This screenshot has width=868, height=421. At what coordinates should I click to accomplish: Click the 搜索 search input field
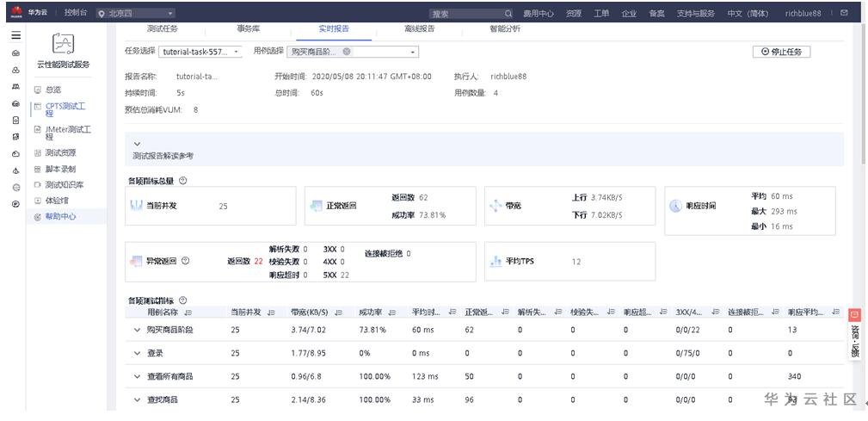tap(467, 13)
